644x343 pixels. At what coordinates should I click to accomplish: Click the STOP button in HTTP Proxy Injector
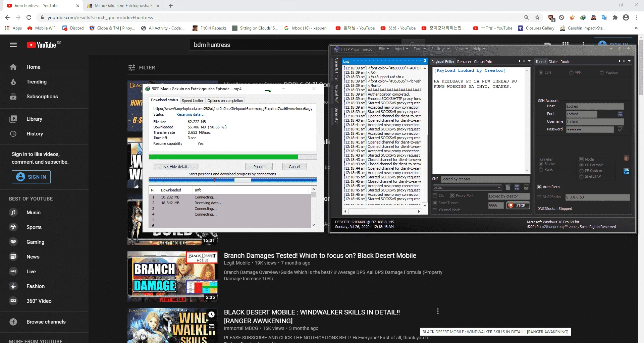coord(518,206)
